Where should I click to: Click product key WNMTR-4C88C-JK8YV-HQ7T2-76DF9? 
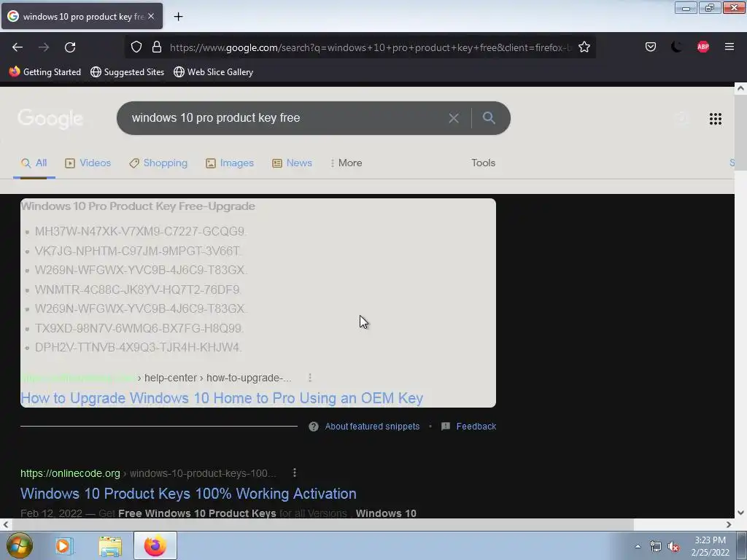pyautogui.click(x=138, y=289)
